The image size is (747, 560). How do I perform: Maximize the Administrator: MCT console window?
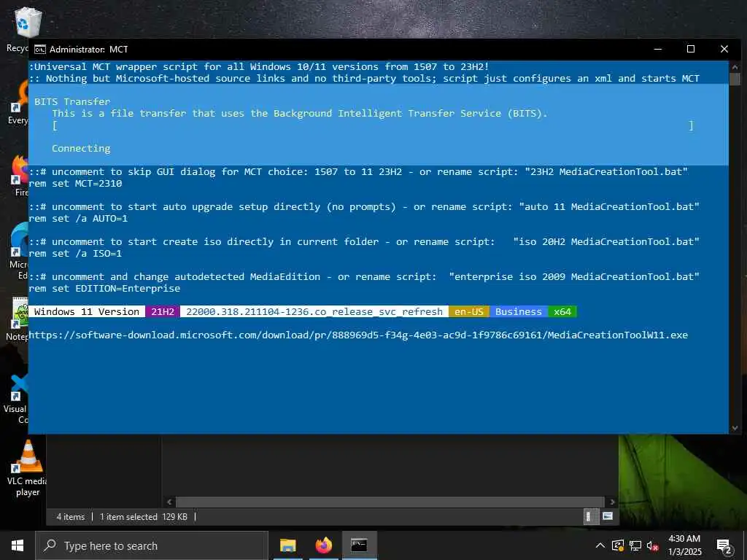coord(691,49)
